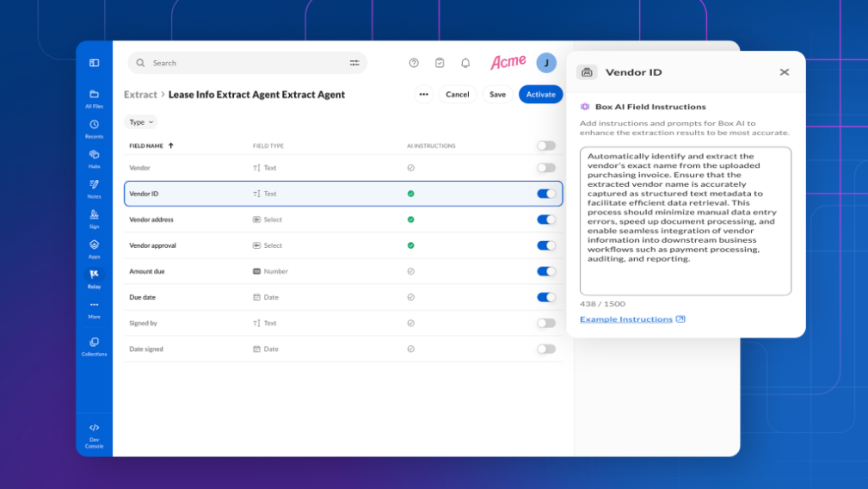Open the Example Instructions link
Image resolution: width=868 pixels, height=489 pixels.
pyautogui.click(x=626, y=319)
